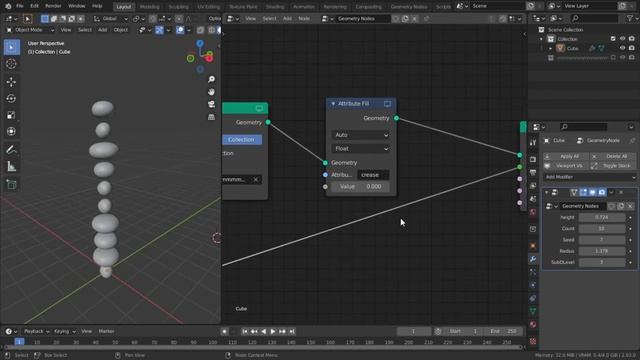
Task: Open timeline Keying dropdown
Action: (64, 331)
